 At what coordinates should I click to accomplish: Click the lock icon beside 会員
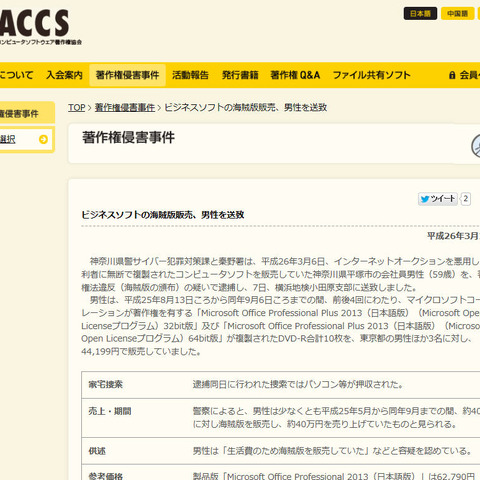(452, 75)
